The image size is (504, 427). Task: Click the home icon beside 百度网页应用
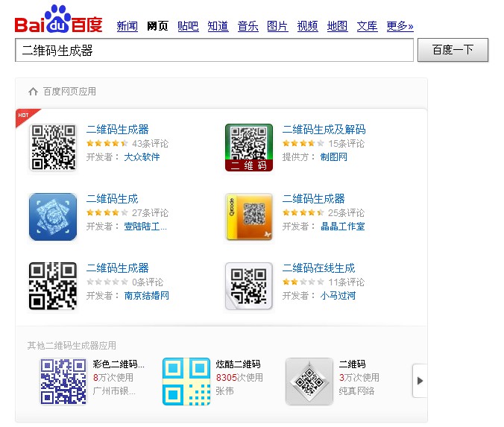click(x=33, y=92)
